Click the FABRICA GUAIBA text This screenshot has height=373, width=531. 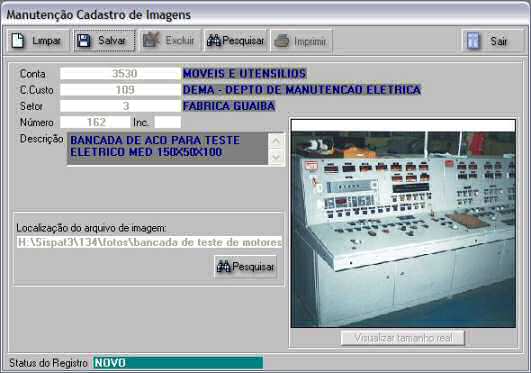[x=229, y=106]
